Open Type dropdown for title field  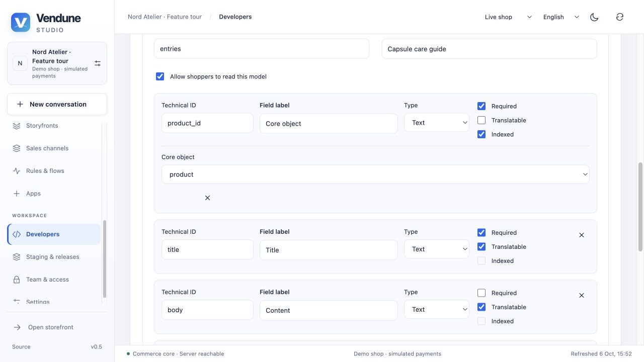(x=437, y=249)
